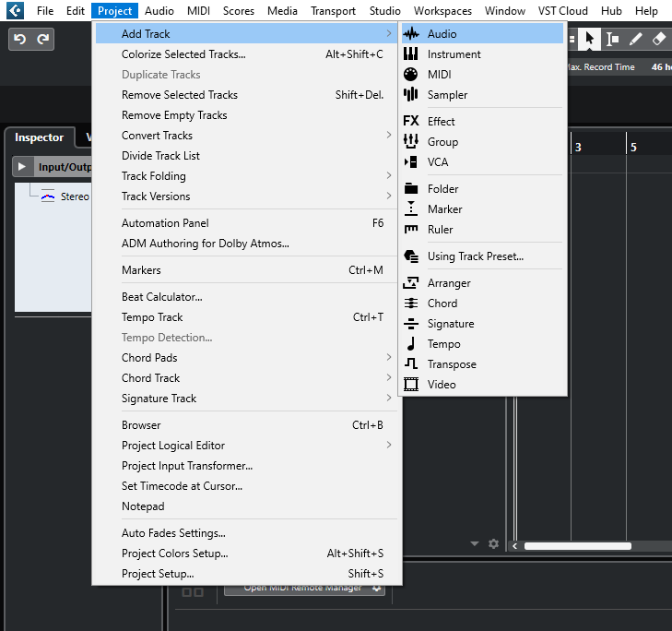This screenshot has height=631, width=672.
Task: Expand Track Versions submenu
Action: click(x=389, y=196)
